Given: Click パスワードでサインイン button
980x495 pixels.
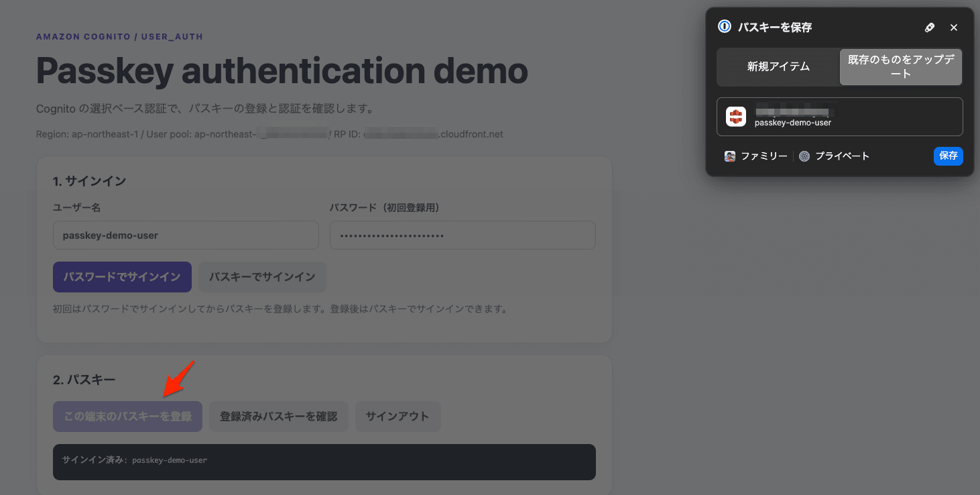Looking at the screenshot, I should tap(122, 277).
